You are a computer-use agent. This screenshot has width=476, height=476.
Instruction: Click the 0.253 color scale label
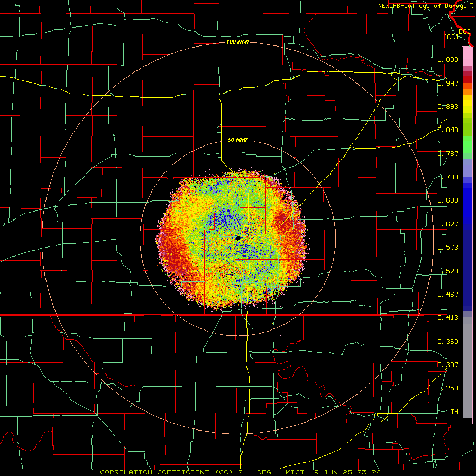[448, 388]
